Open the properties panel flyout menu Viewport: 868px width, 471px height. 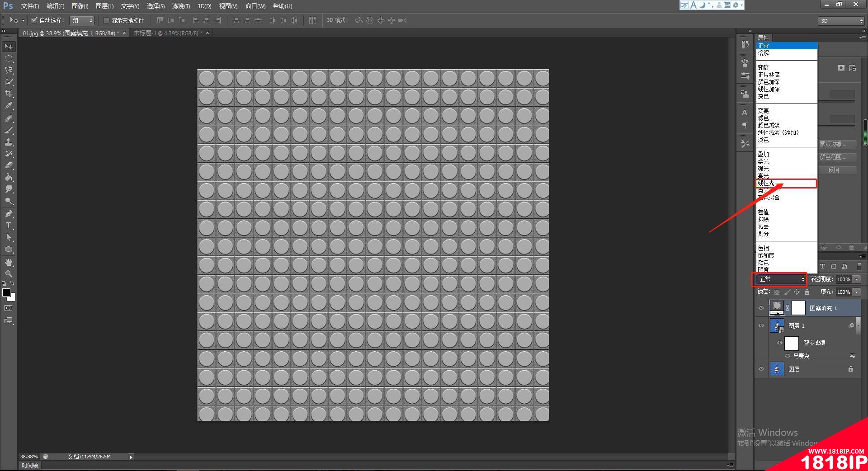tap(863, 38)
